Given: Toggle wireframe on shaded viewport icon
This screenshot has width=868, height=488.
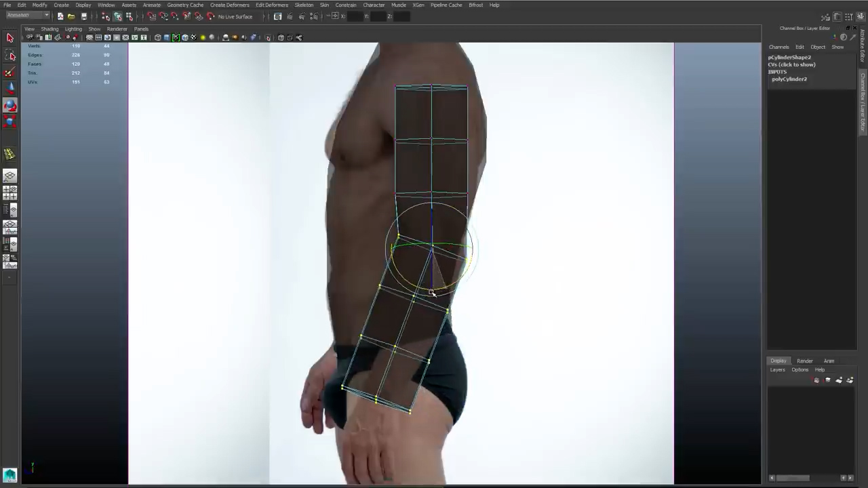Looking at the screenshot, I should point(176,37).
